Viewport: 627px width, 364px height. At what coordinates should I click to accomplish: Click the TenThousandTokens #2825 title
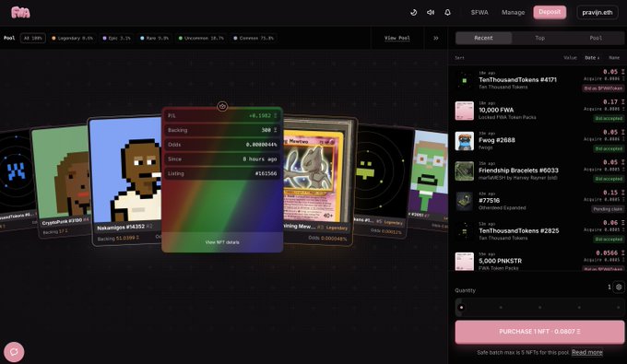click(518, 230)
